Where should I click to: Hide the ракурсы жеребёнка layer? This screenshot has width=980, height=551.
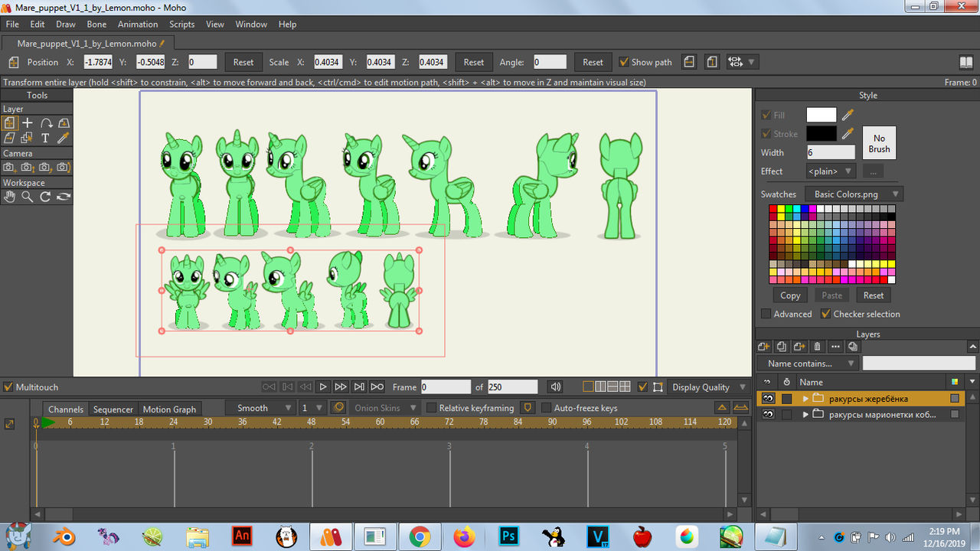[767, 399]
